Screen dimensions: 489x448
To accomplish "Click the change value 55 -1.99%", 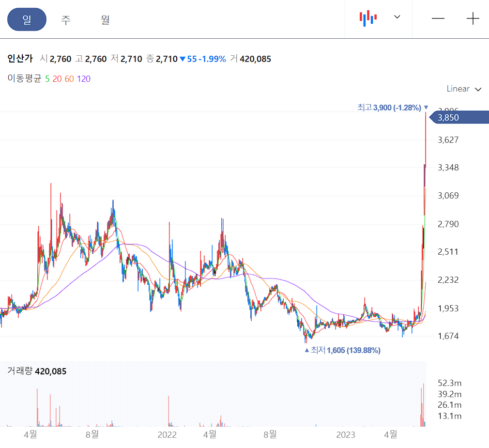I will pyautogui.click(x=203, y=59).
